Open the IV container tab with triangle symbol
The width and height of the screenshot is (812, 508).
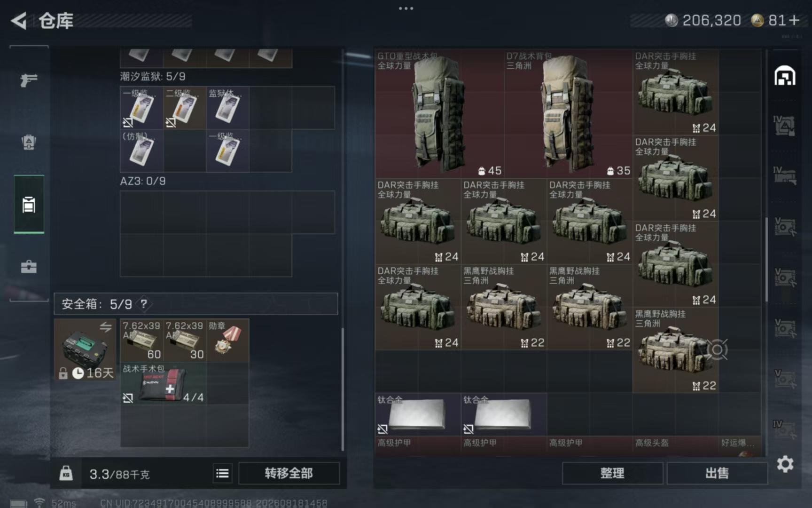pos(784,126)
